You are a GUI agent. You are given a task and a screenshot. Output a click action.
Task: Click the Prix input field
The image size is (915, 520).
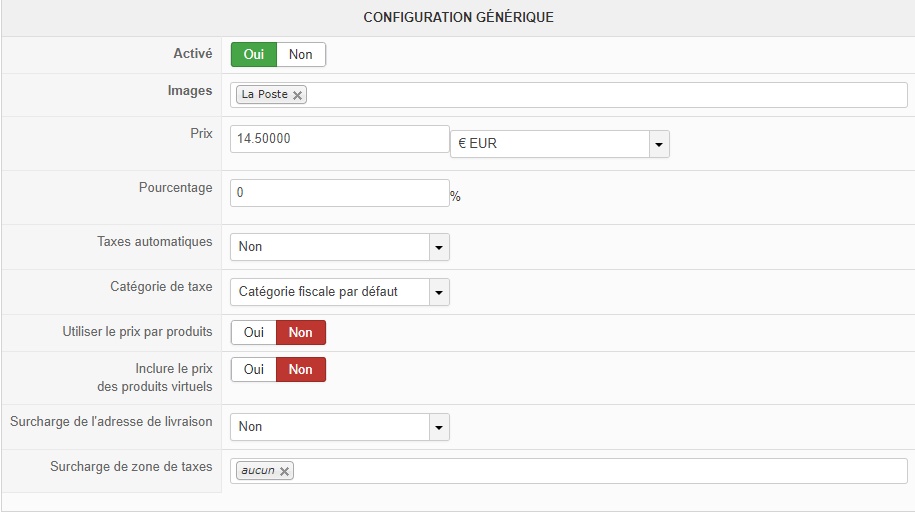pos(339,139)
